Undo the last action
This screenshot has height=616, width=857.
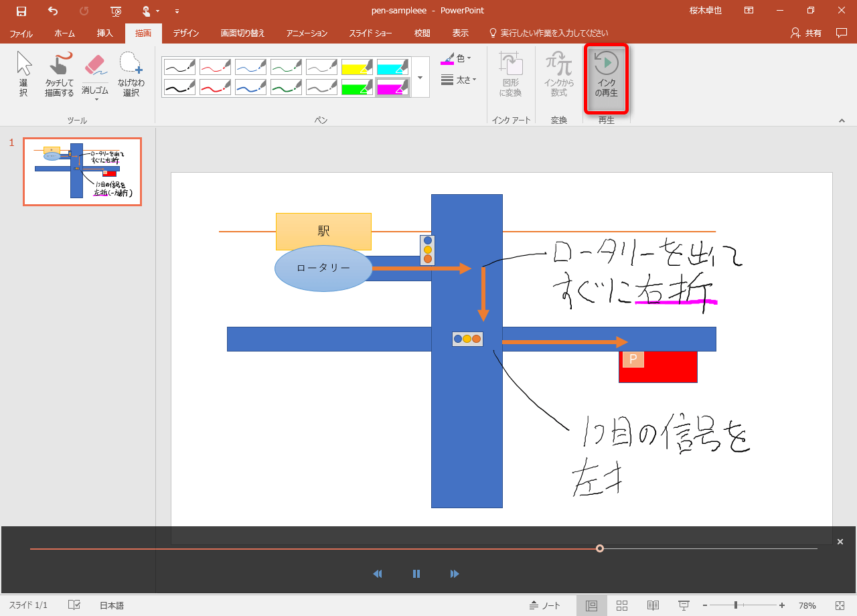coord(53,11)
